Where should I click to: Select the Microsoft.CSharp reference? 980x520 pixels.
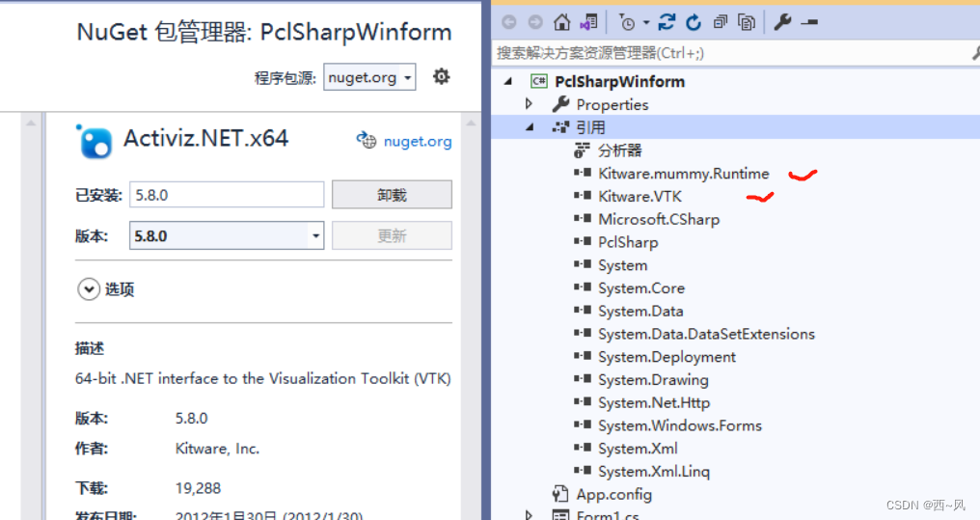(659, 219)
